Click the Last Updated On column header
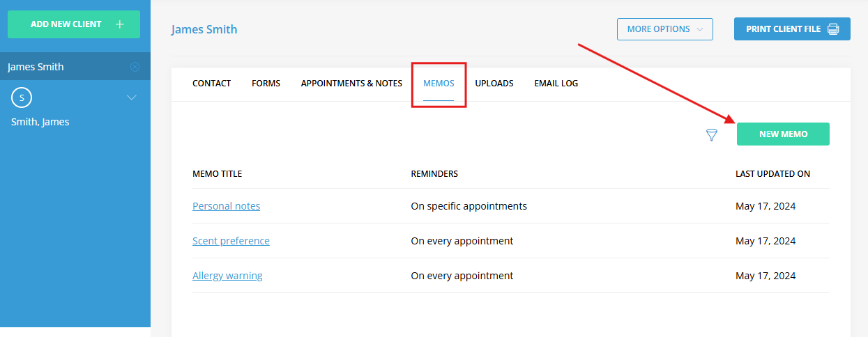 (x=772, y=174)
